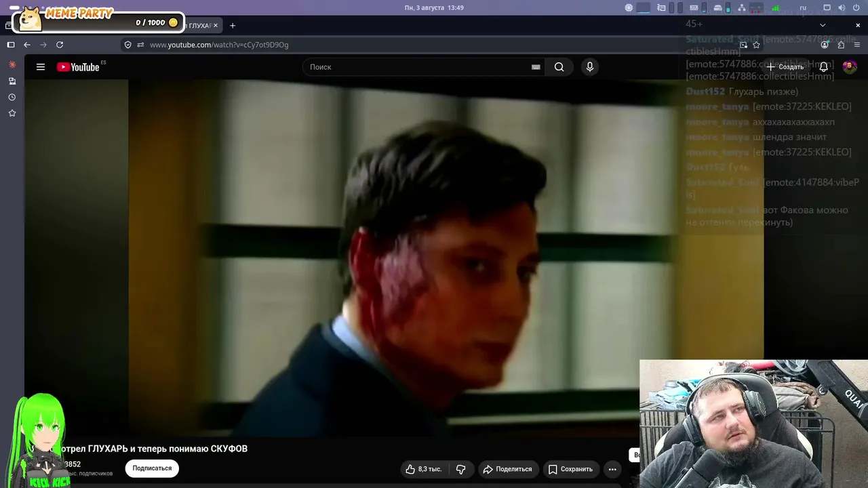This screenshot has height=488, width=868.
Task: Open the orange starburst sidebar tool
Action: [x=12, y=64]
